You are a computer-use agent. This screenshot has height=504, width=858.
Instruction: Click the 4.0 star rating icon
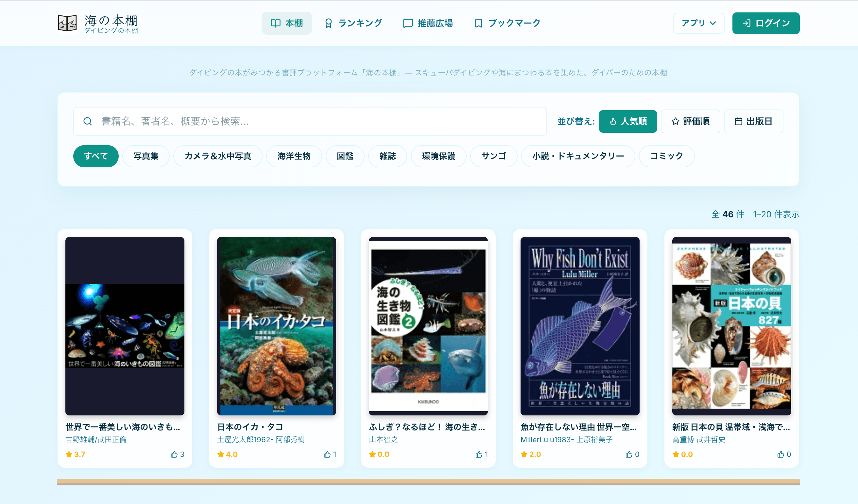[x=221, y=454]
